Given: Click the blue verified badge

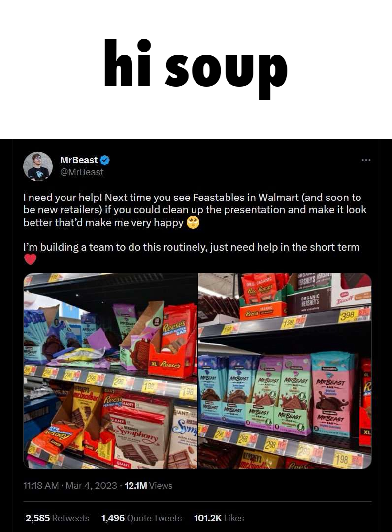Looking at the screenshot, I should pyautogui.click(x=105, y=160).
